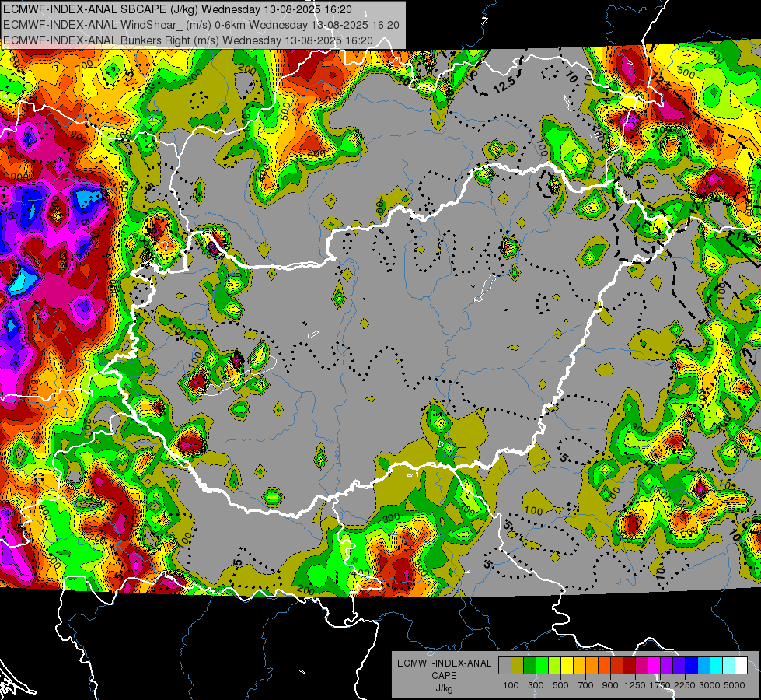761x700 pixels.
Task: Select the pure yellow swatch right of 500
Action: (567, 666)
